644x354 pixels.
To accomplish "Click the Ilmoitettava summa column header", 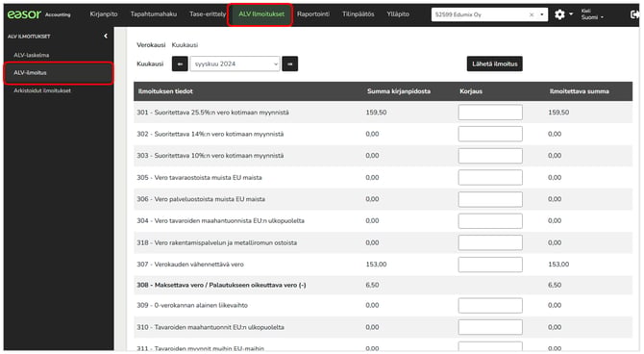I will [579, 91].
